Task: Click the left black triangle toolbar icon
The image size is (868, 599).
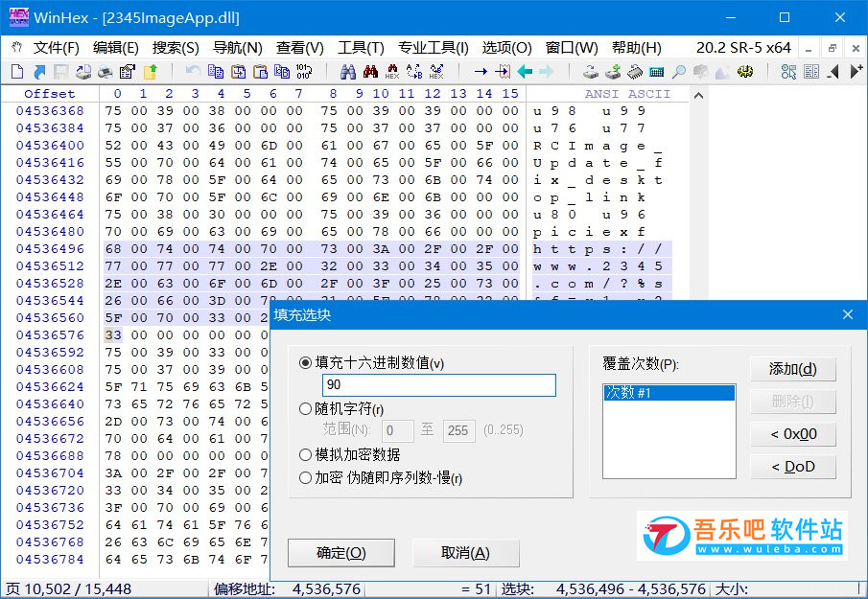Action: pos(833,71)
